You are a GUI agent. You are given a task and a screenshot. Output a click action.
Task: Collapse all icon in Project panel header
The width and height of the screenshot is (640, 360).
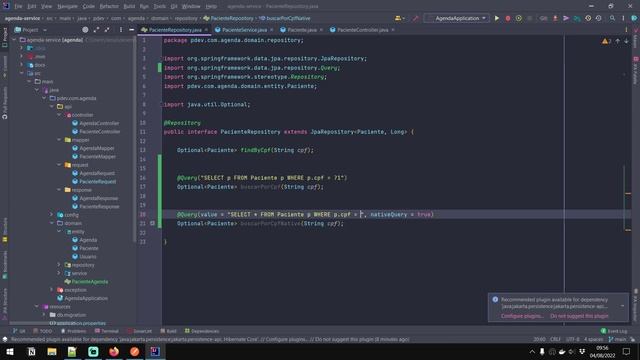(x=107, y=30)
